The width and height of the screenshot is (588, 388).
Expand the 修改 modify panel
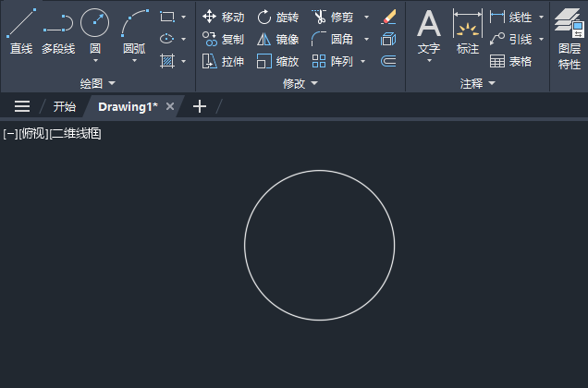[x=300, y=83]
